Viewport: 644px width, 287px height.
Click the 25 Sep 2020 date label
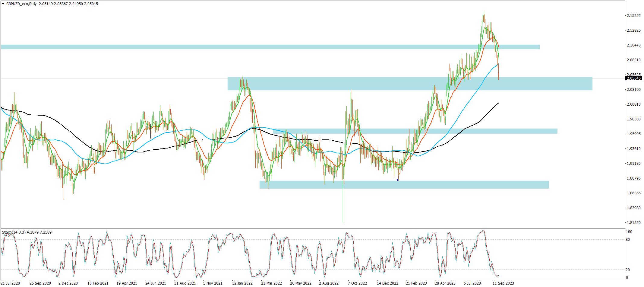[40, 283]
